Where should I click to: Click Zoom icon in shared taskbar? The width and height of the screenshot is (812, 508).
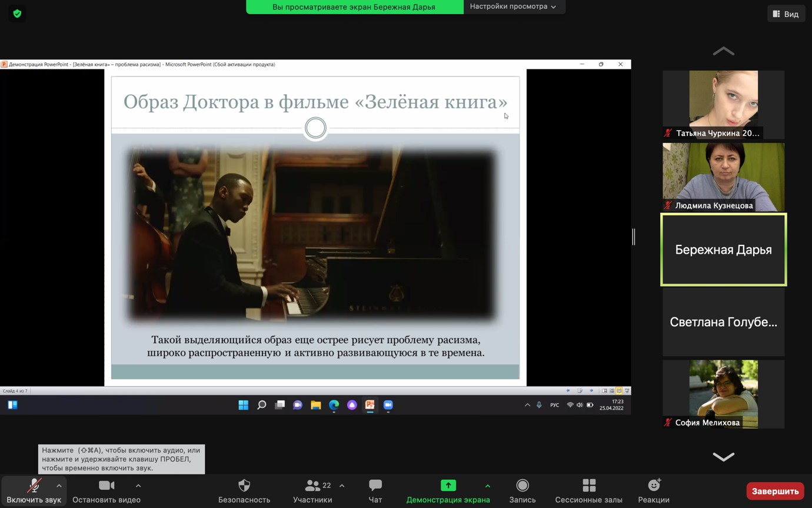tap(388, 405)
